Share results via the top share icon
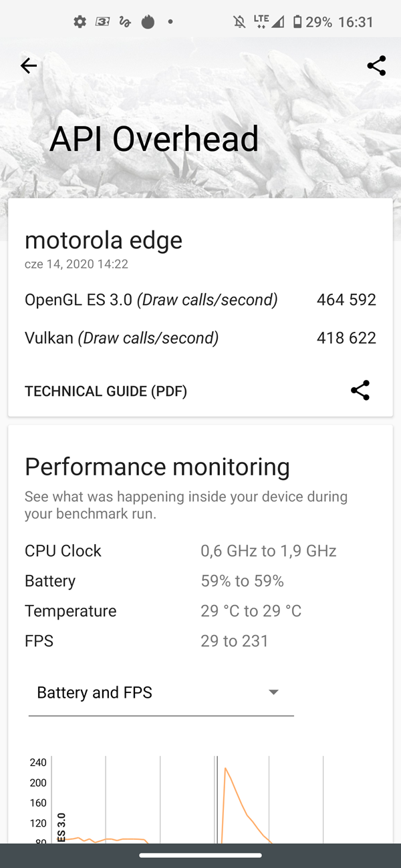Viewport: 401px width, 868px height. [376, 65]
